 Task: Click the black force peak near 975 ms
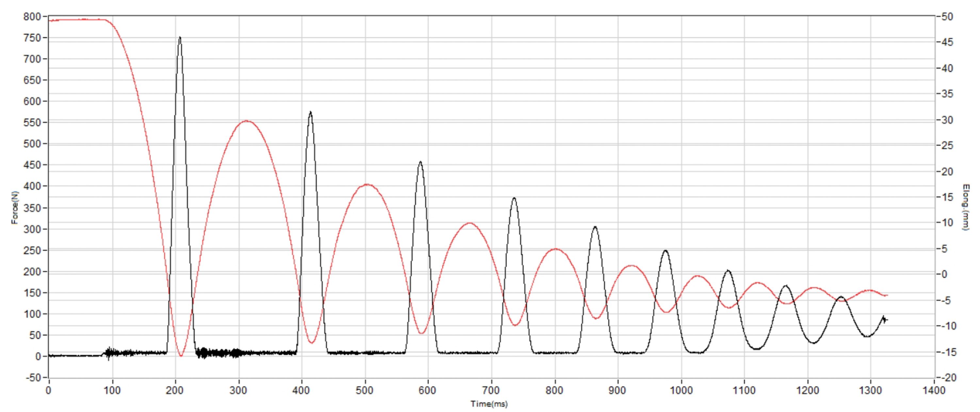tap(665, 251)
